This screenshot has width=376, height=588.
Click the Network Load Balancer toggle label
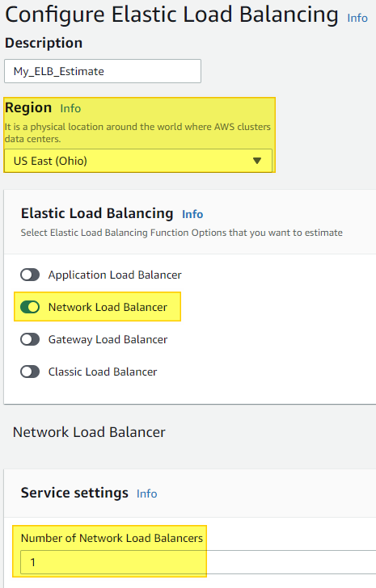(108, 307)
